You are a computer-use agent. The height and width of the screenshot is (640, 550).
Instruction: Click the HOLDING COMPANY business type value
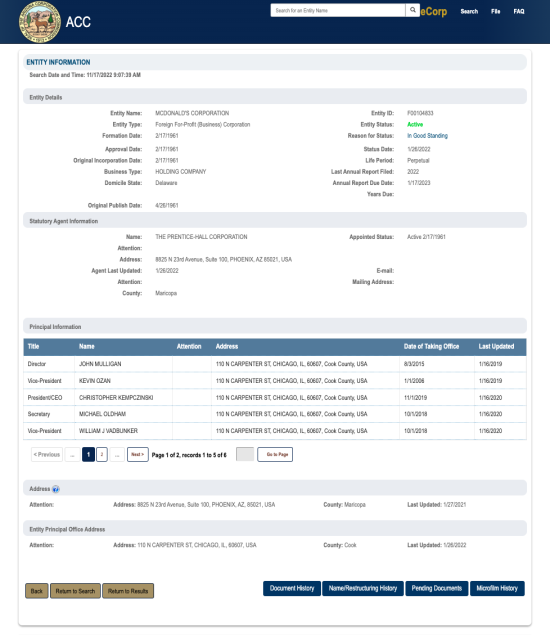pyautogui.click(x=181, y=172)
